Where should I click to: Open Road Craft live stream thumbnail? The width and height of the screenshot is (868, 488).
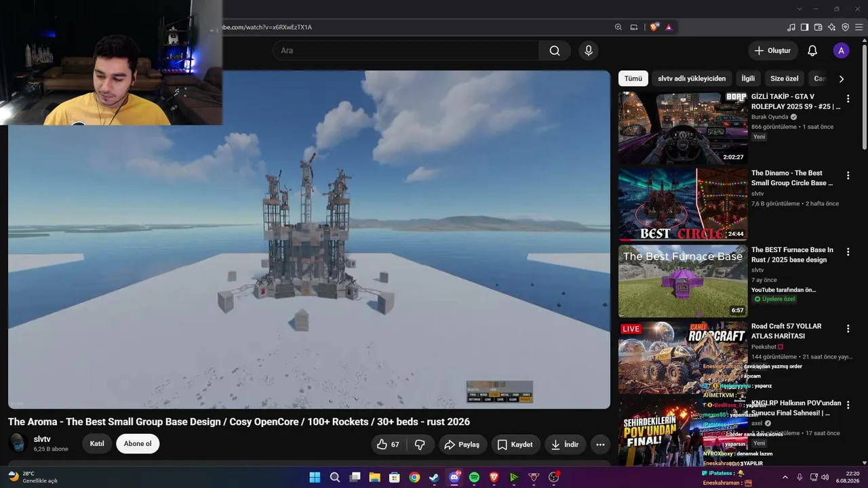pyautogui.click(x=683, y=358)
